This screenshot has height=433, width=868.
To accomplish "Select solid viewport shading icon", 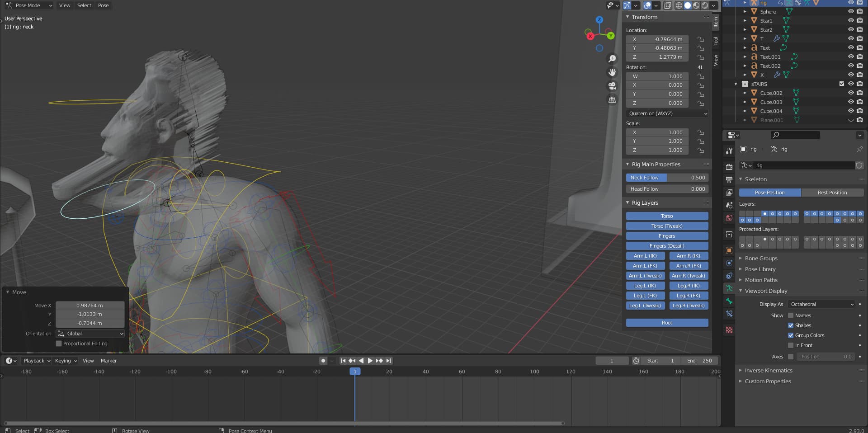I will click(x=688, y=5).
